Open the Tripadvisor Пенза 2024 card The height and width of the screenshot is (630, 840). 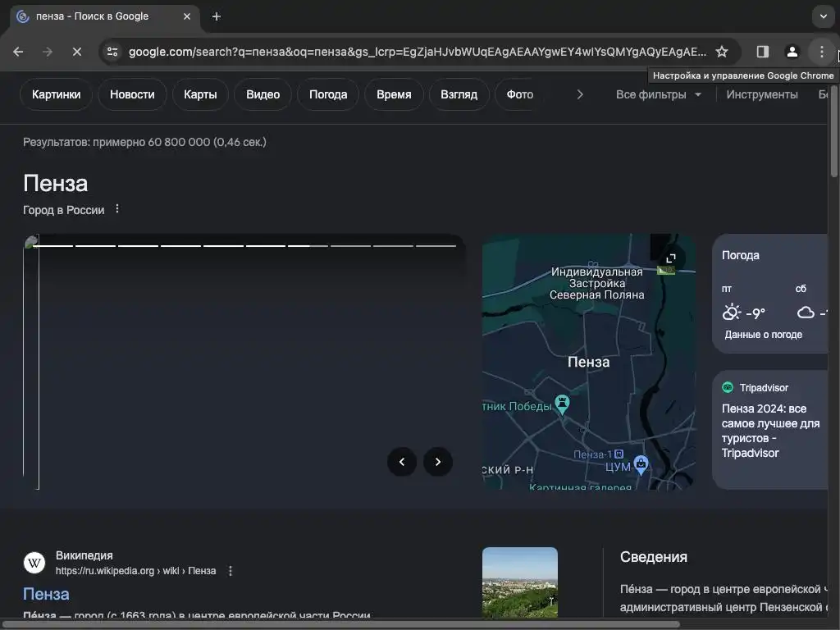pyautogui.click(x=771, y=430)
